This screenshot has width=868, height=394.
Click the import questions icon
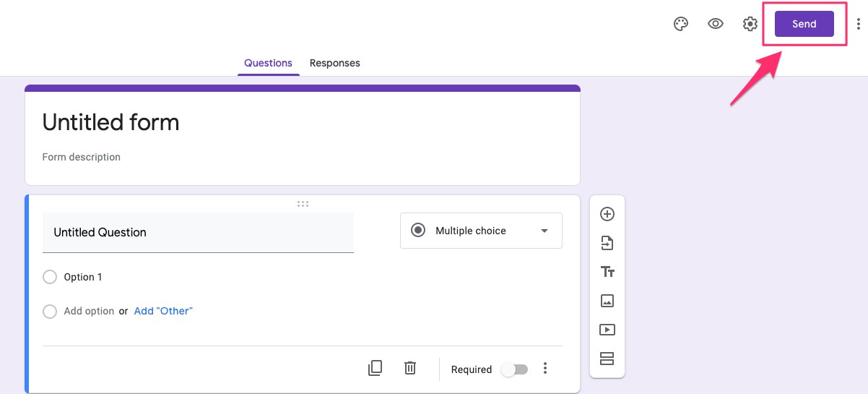(607, 243)
